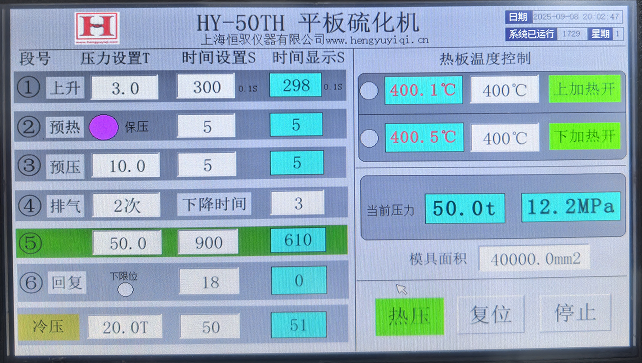Click the date and time display field
Viewport: 642px width, 363px height.
click(x=577, y=17)
